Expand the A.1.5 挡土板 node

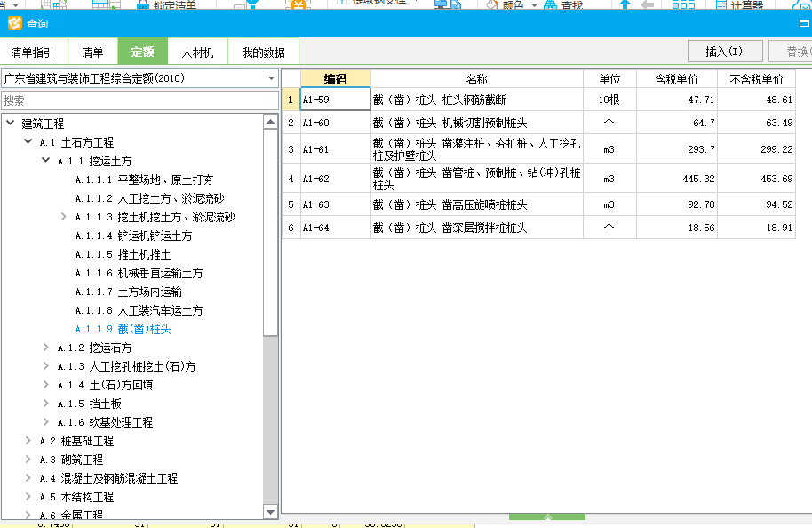pos(45,404)
